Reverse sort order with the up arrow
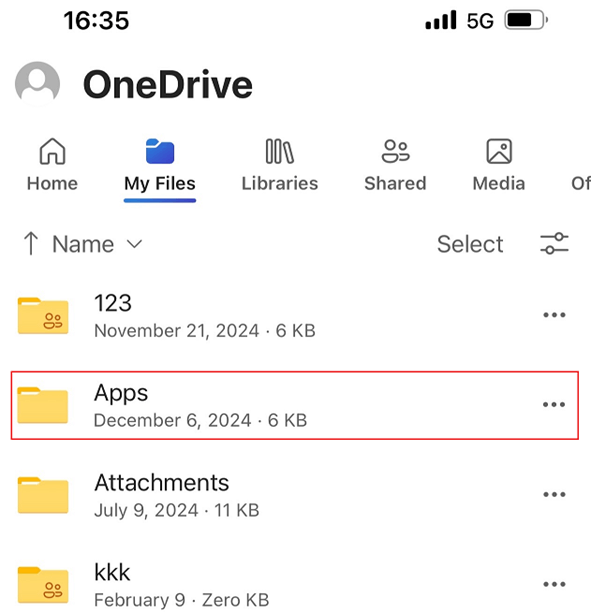This screenshot has width=591, height=612. pos(31,243)
